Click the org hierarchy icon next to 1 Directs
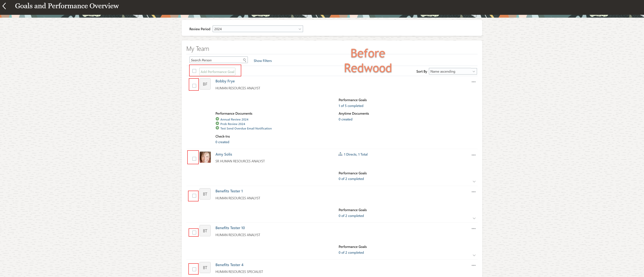This screenshot has width=644, height=277. coord(340,154)
